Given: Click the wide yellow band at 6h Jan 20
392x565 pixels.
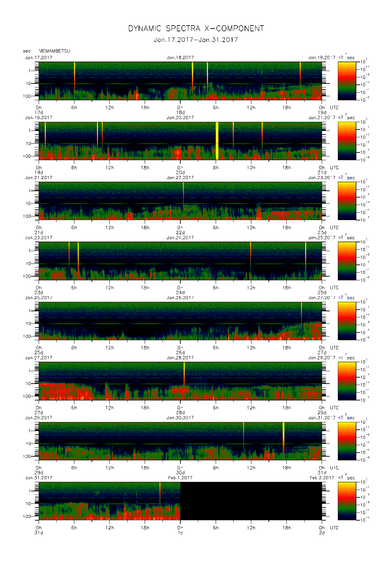Looking at the screenshot, I should pyautogui.click(x=217, y=141).
